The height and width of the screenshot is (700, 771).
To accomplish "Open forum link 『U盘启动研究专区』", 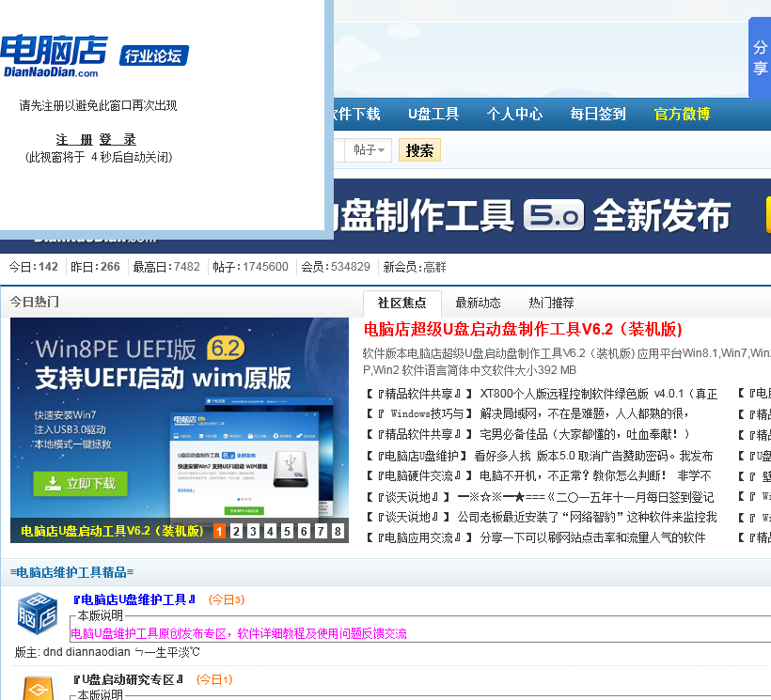I will [x=128, y=679].
